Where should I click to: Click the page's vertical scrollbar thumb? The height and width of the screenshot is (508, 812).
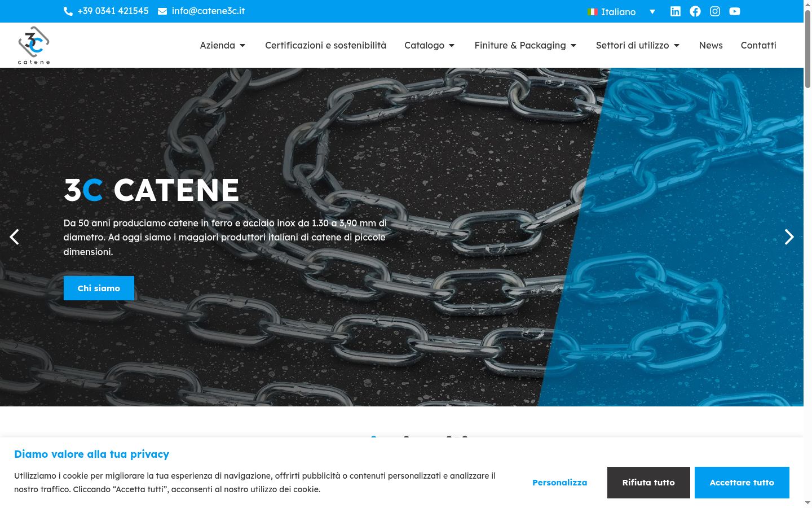coord(807,48)
